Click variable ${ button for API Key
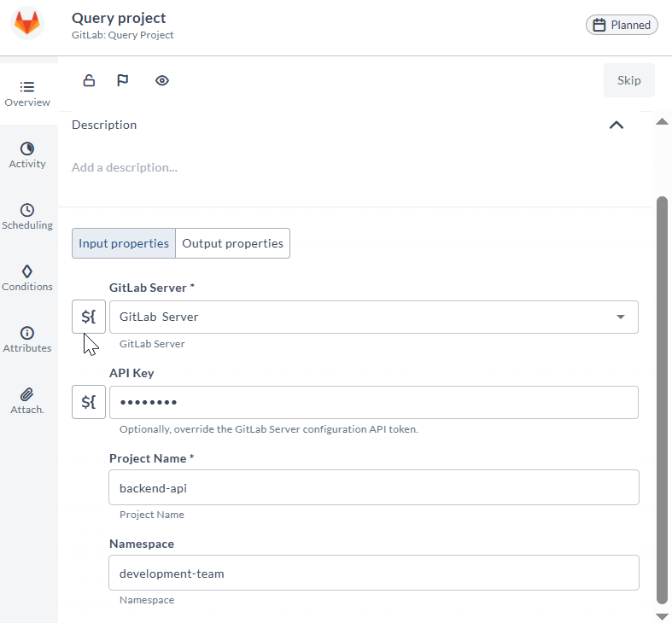Screen dimensions: 672x623 [x=89, y=402]
